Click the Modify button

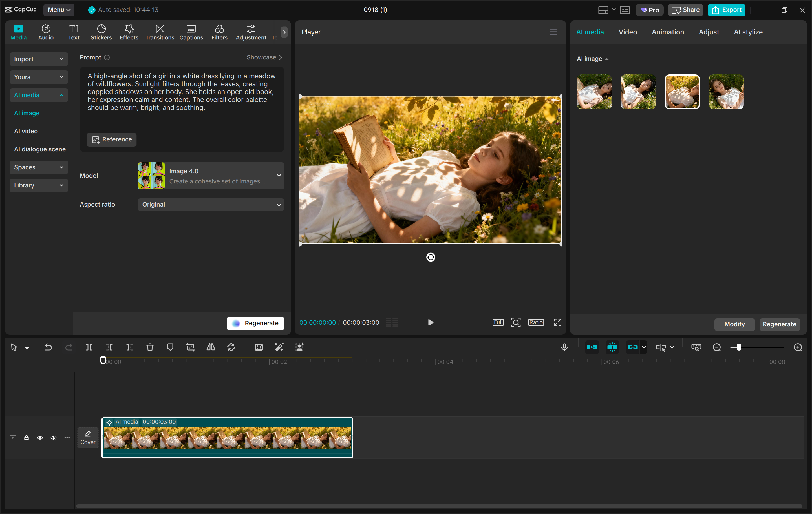(734, 324)
